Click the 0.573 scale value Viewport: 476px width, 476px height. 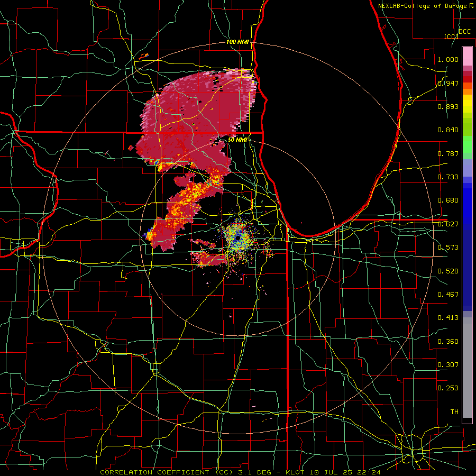448,248
